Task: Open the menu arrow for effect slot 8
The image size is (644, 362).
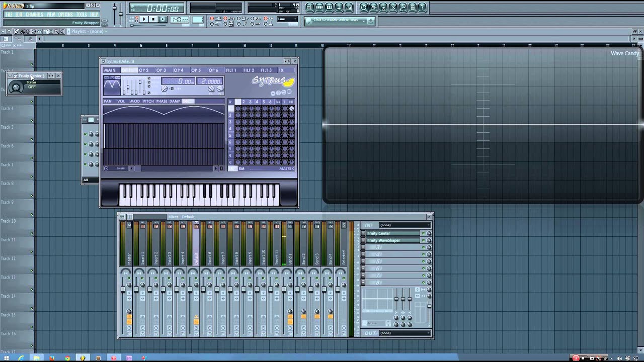Action: [363, 283]
